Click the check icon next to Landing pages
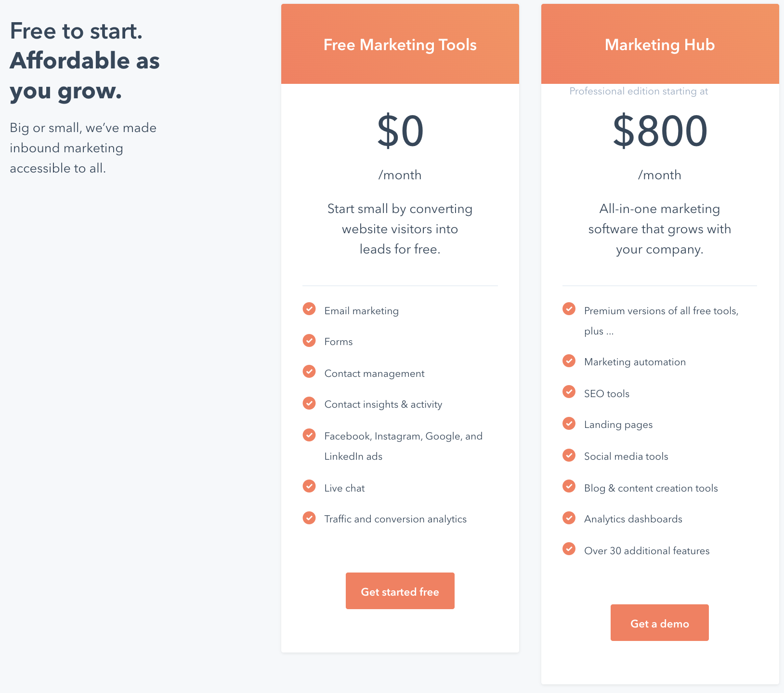The width and height of the screenshot is (784, 693). tap(569, 423)
